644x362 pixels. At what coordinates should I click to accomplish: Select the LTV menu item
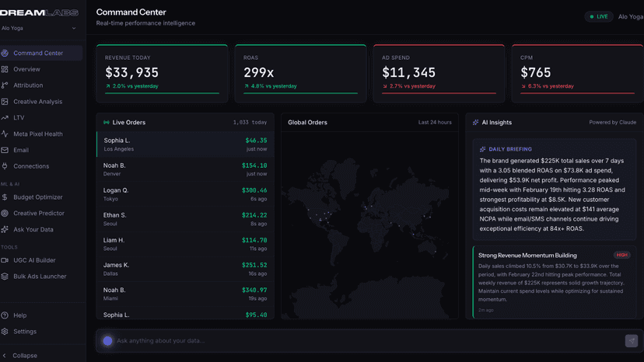click(x=41, y=118)
